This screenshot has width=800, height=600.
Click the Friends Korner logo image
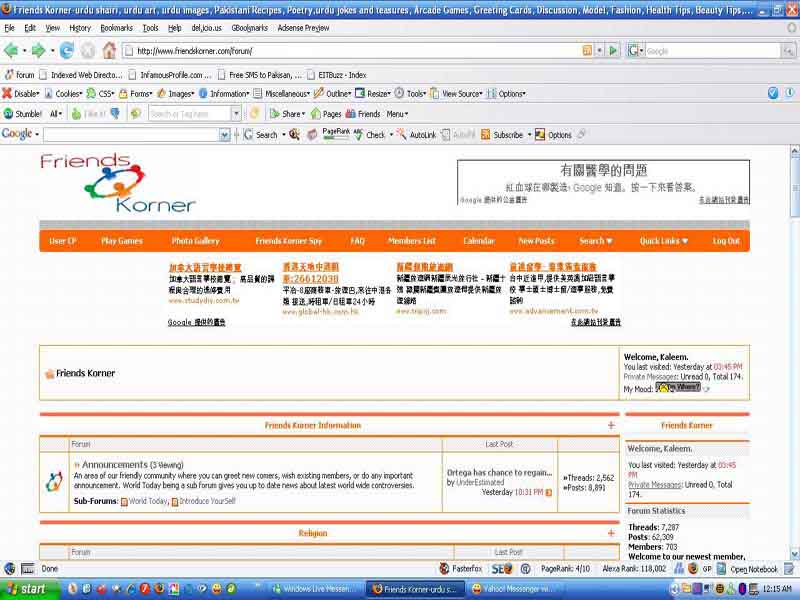click(118, 183)
